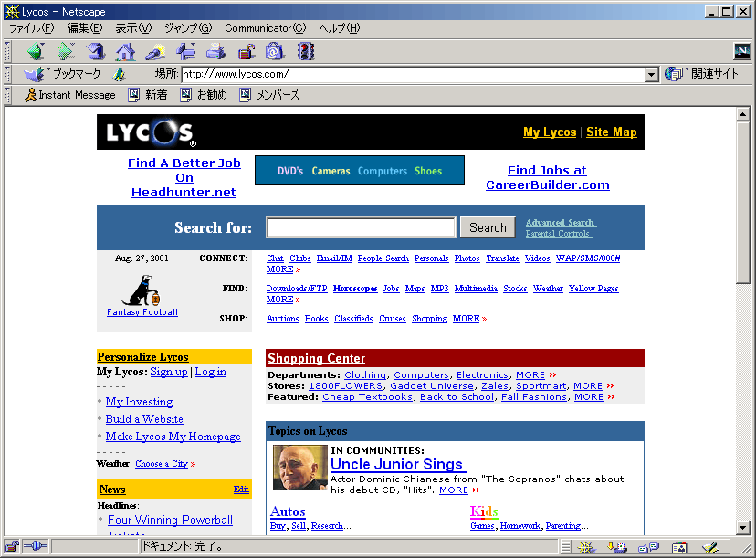The width and height of the screenshot is (756, 558).
Task: Click the Edit link in News header
Action: pyautogui.click(x=241, y=490)
